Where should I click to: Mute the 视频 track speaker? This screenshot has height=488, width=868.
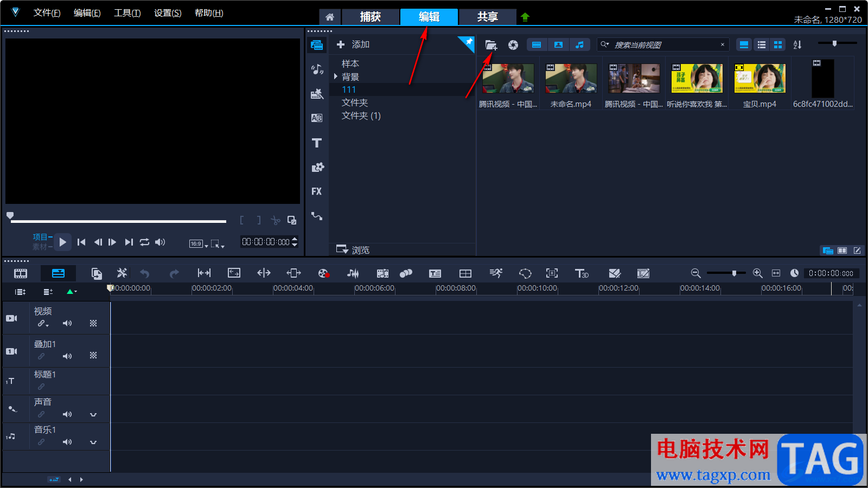click(x=67, y=323)
